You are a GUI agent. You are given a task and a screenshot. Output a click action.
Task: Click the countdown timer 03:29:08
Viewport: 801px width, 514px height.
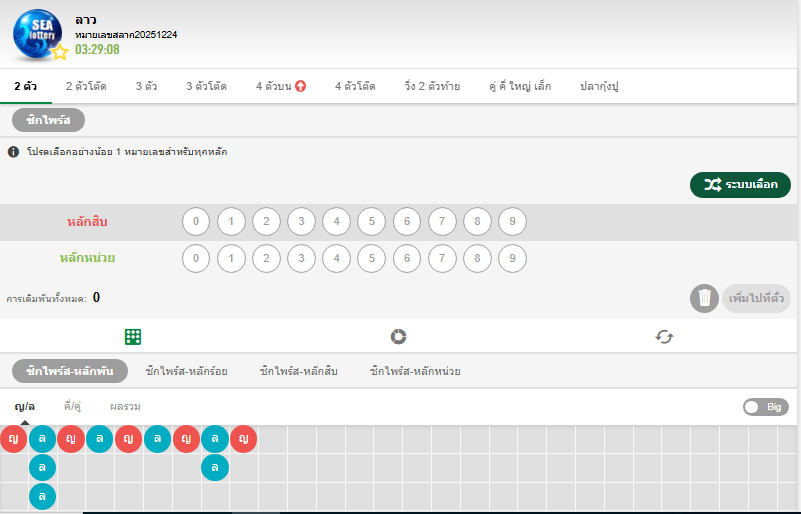[x=97, y=50]
